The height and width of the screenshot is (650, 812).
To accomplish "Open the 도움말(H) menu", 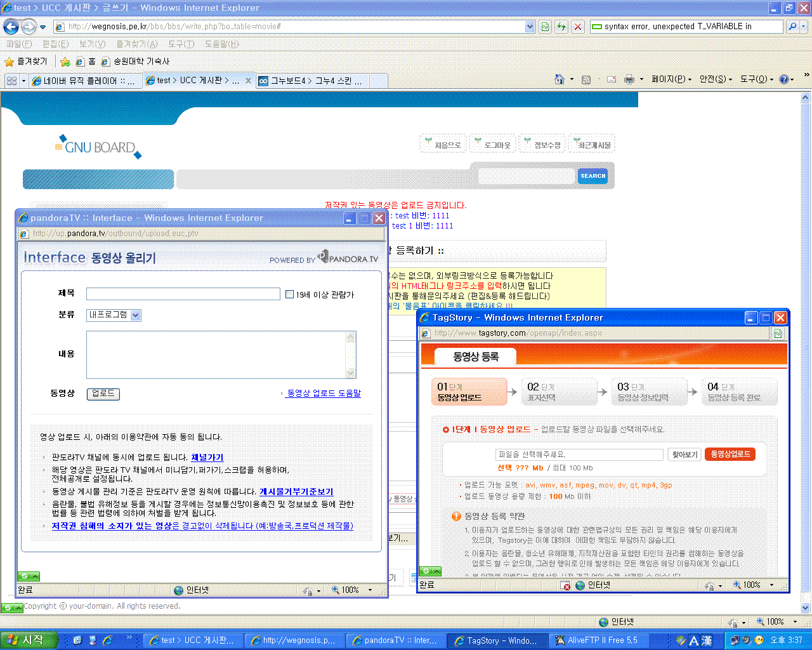I will pyautogui.click(x=221, y=44).
